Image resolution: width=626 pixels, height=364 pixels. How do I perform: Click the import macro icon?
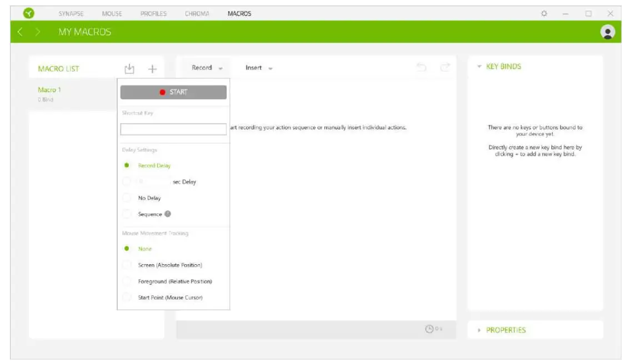[129, 69]
